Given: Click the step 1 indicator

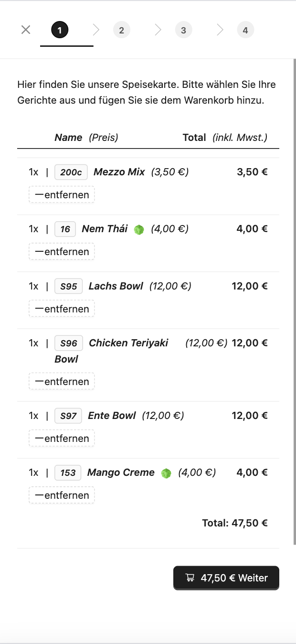Looking at the screenshot, I should click(x=60, y=30).
